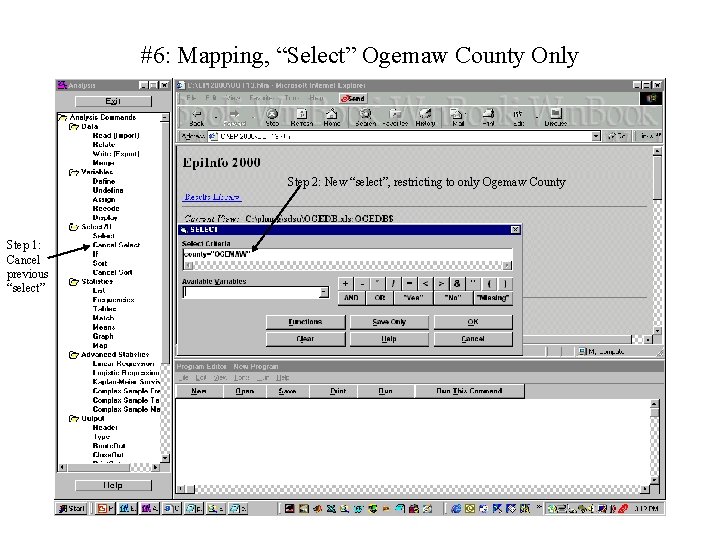720x540 pixels.
Task: Collapse the Data folder in command tree
Action: [x=73, y=126]
